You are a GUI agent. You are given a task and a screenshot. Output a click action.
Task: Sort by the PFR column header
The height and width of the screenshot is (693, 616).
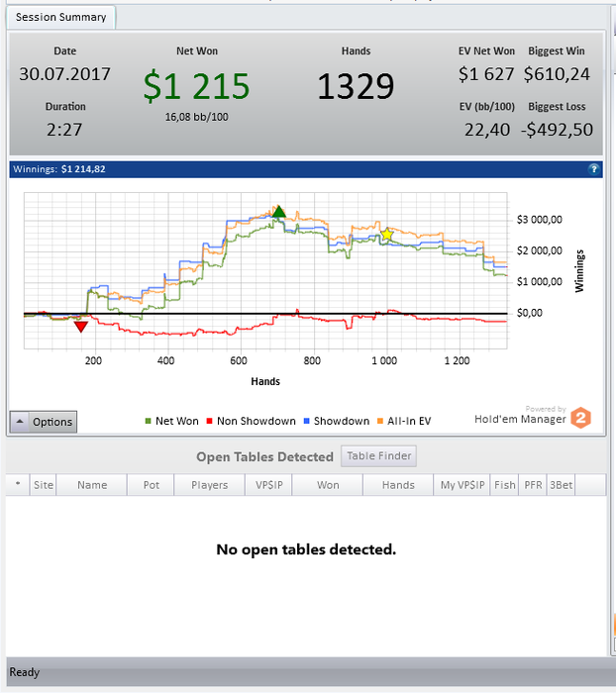point(533,485)
